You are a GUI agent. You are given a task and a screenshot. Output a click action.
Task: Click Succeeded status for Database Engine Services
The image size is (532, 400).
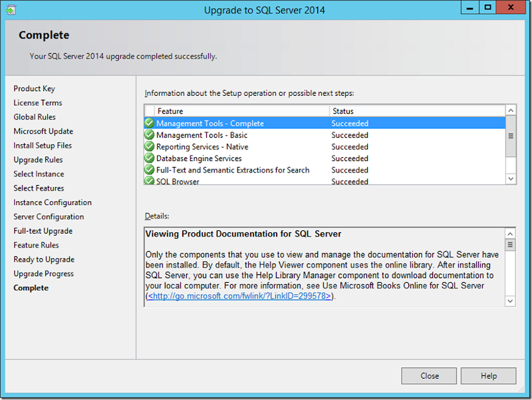click(350, 158)
